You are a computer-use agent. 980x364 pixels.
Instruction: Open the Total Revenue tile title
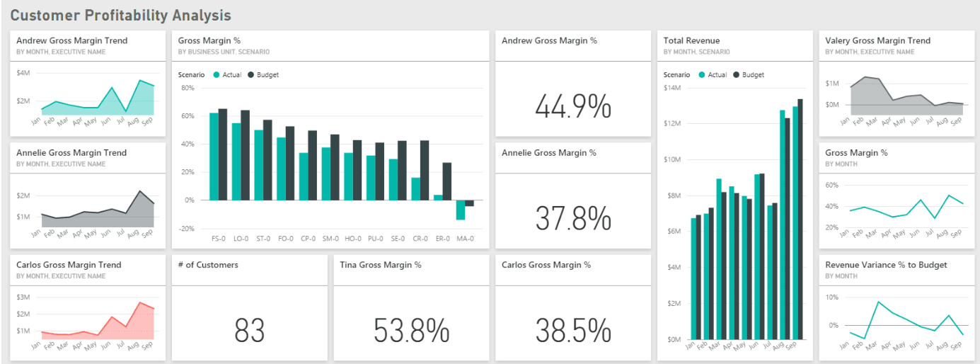click(x=691, y=40)
